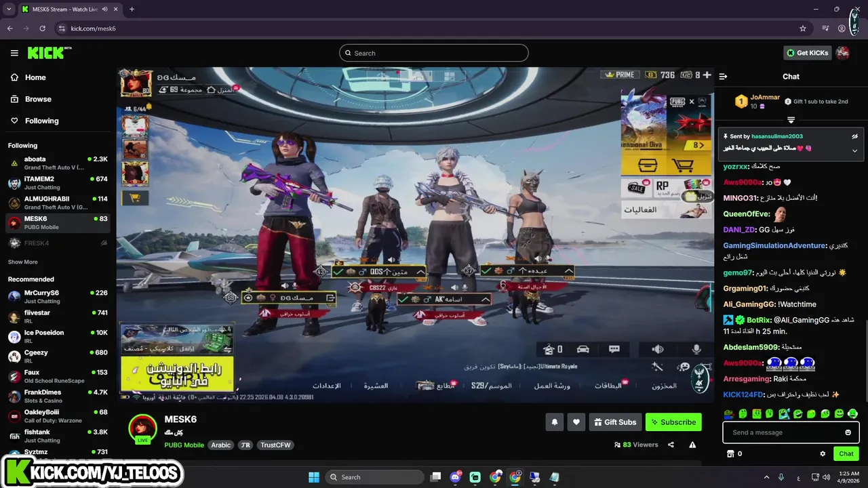Show hidden system tray icons
Screen dimensions: 868x488
766,477
